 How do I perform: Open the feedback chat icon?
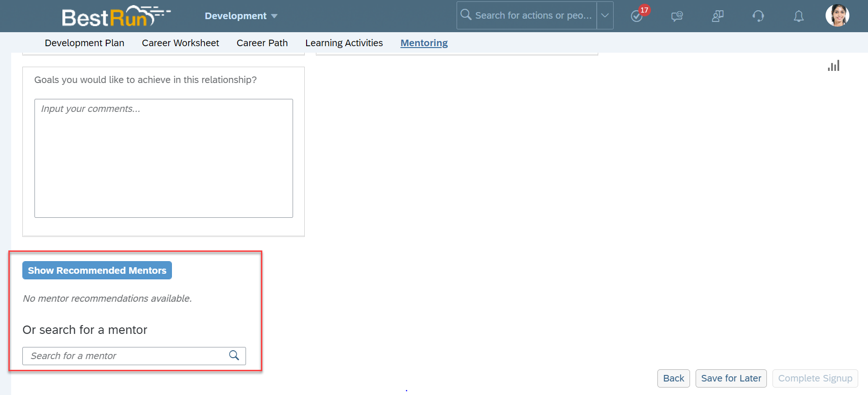[x=677, y=16]
